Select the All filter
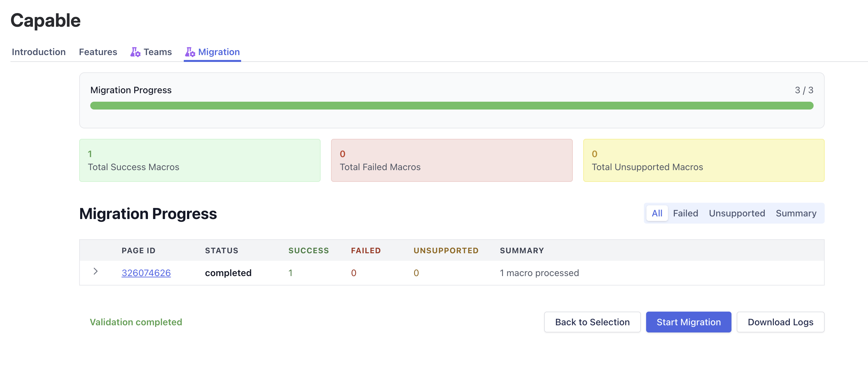Screen dimensions: 868x367 657,213
